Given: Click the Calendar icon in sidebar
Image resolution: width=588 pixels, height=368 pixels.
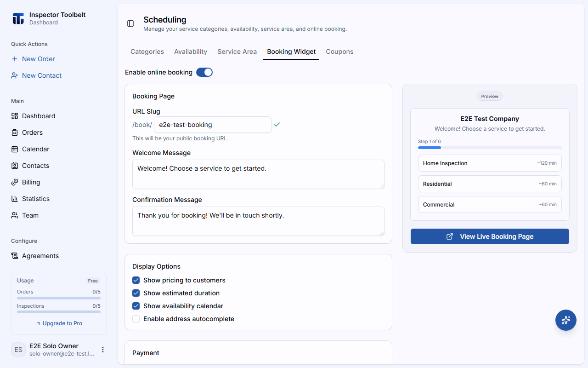Looking at the screenshot, I should coord(15,149).
